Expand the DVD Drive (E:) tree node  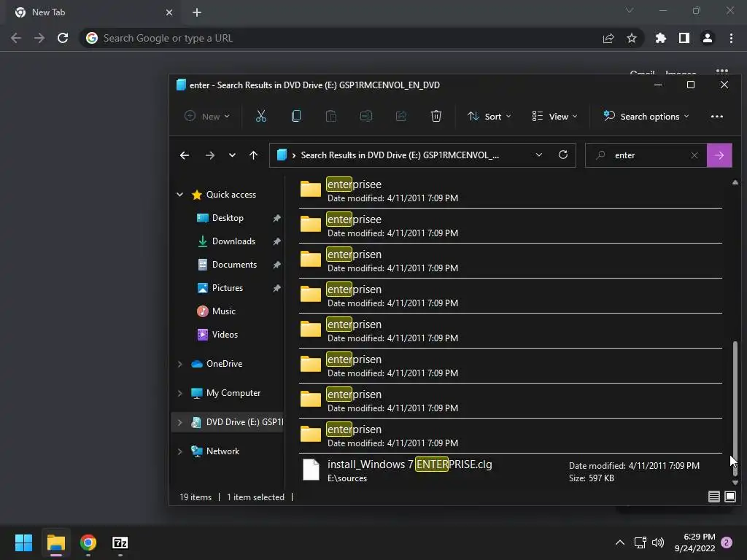(179, 422)
